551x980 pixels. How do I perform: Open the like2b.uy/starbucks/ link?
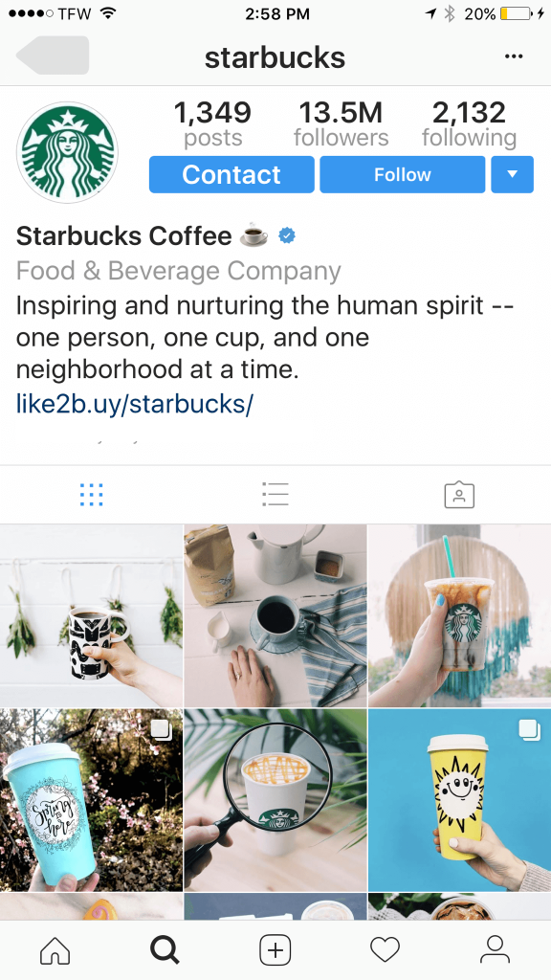[134, 404]
